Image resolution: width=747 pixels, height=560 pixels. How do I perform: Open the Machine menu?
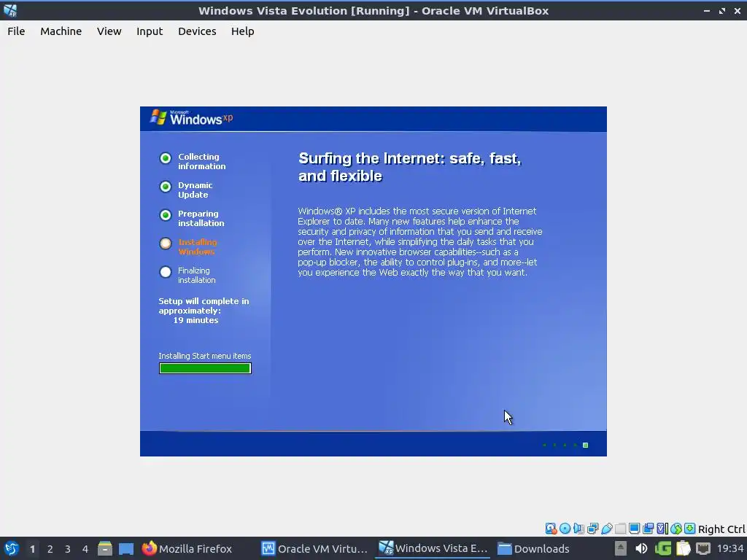(61, 31)
